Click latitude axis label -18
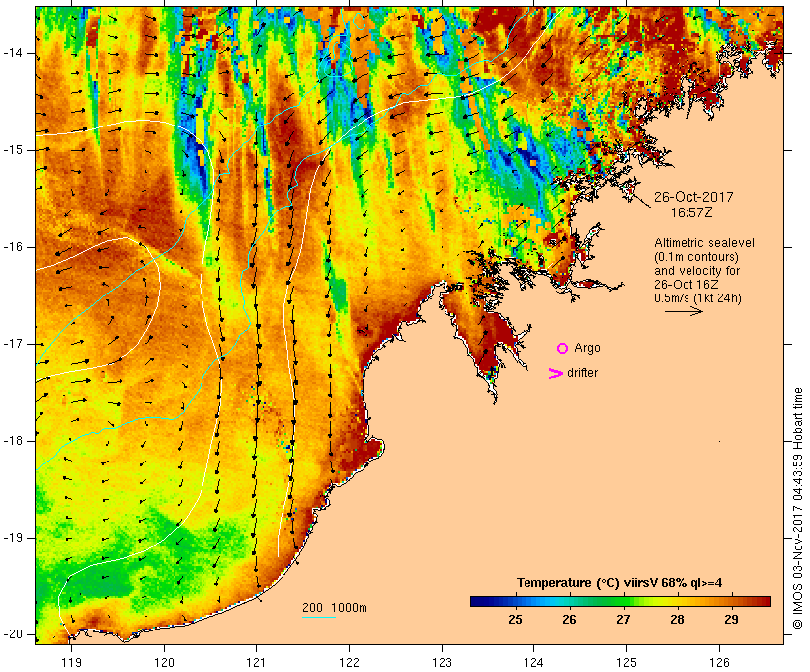The width and height of the screenshot is (810, 672). [12, 441]
